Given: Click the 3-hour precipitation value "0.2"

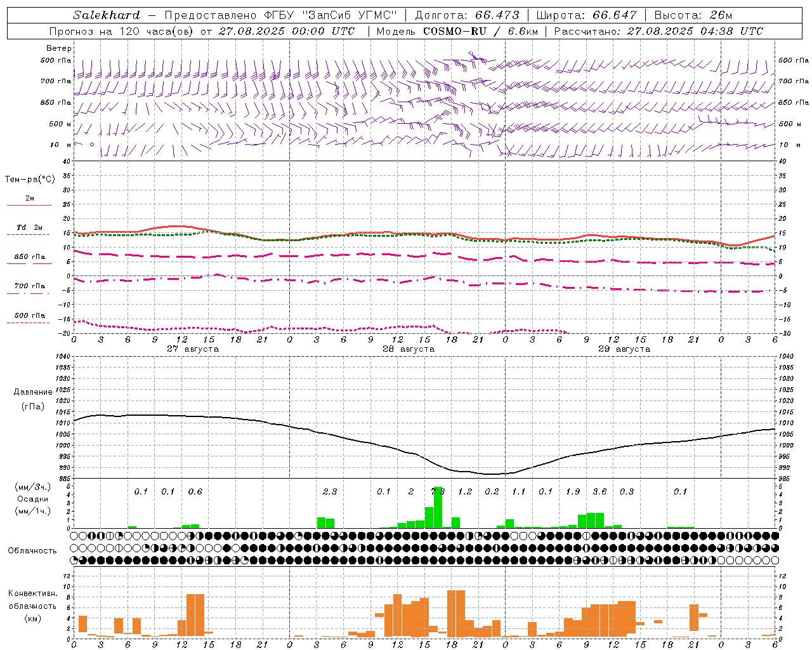Looking at the screenshot, I should click(492, 492).
